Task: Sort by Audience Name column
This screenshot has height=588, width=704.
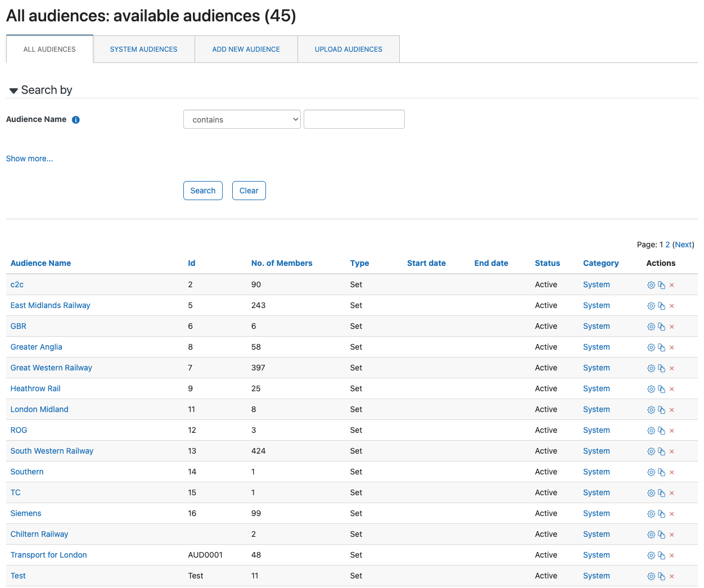Action: (x=40, y=263)
